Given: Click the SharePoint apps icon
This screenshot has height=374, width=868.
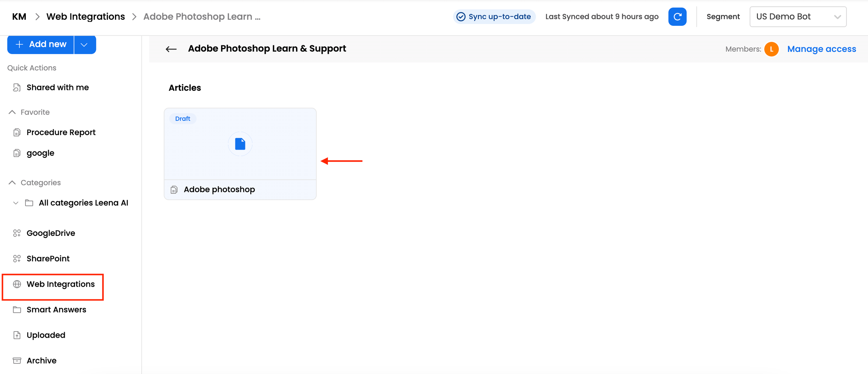Looking at the screenshot, I should pyautogui.click(x=17, y=259).
